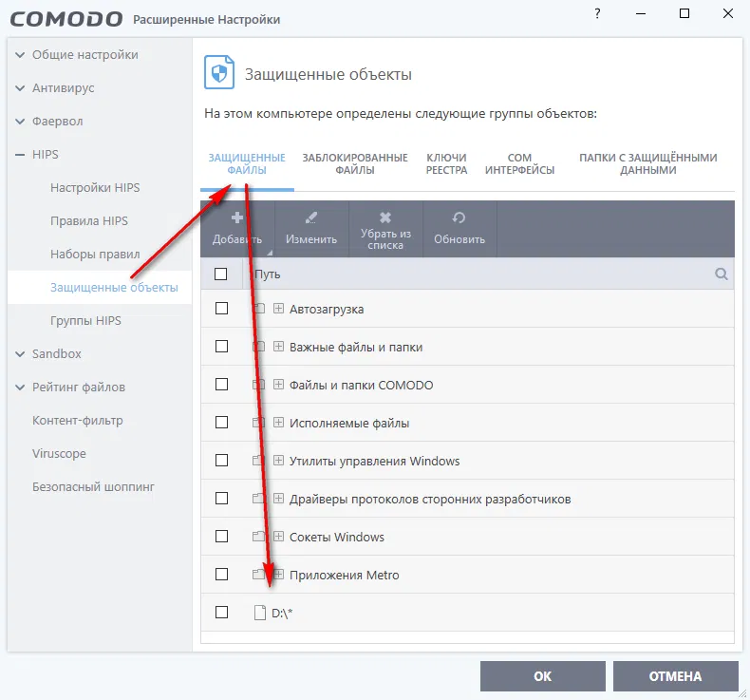This screenshot has width=750, height=700.
Task: Check the Утилиты управления Windows checkbox
Action: click(221, 461)
